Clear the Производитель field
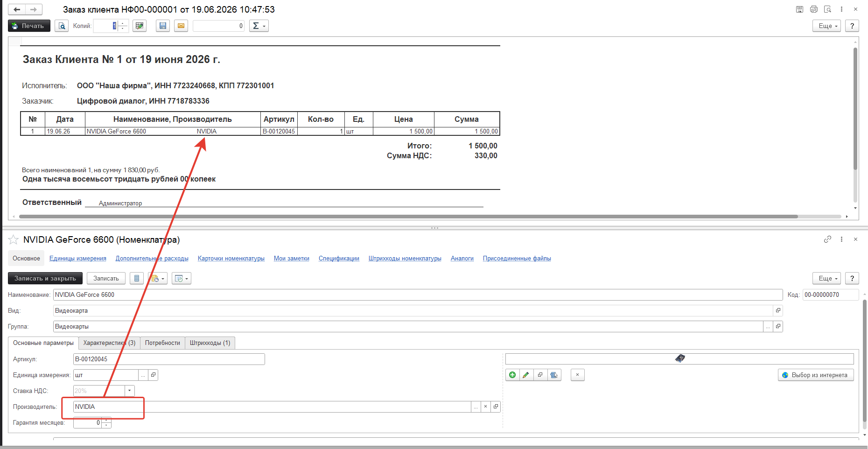Image resolution: width=868 pixels, height=449 pixels. 485,407
